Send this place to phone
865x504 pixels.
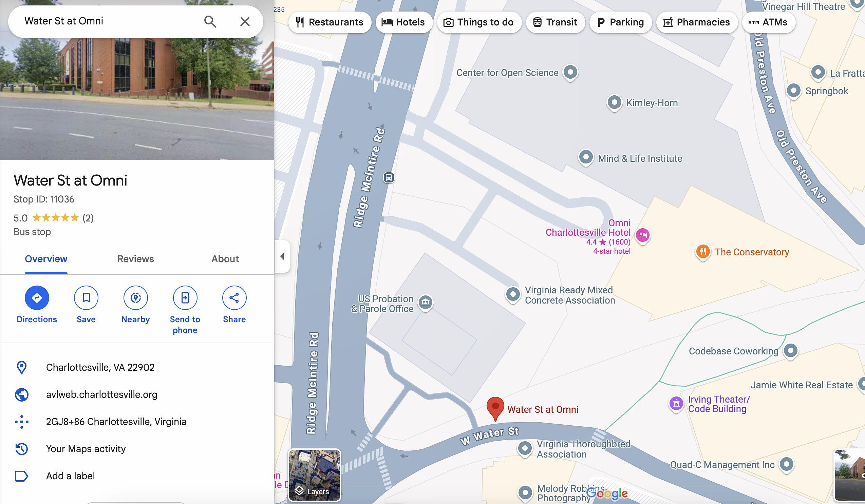[185, 297]
